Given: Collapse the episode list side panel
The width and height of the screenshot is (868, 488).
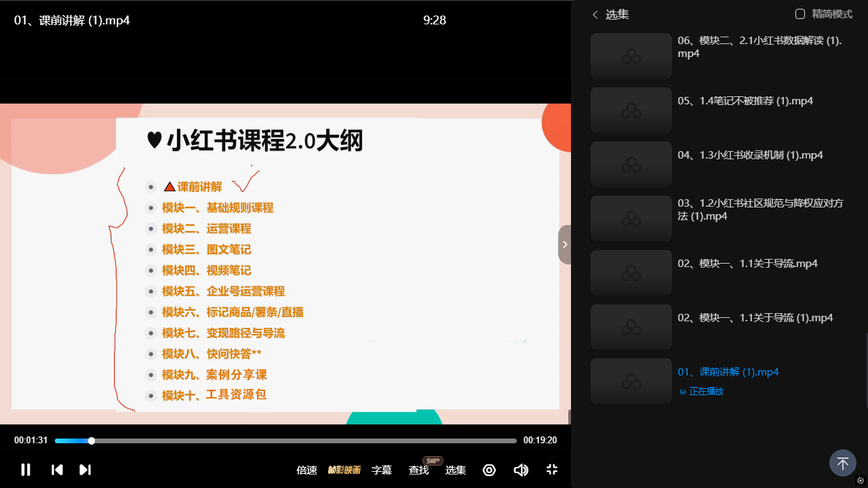Looking at the screenshot, I should 565,245.
